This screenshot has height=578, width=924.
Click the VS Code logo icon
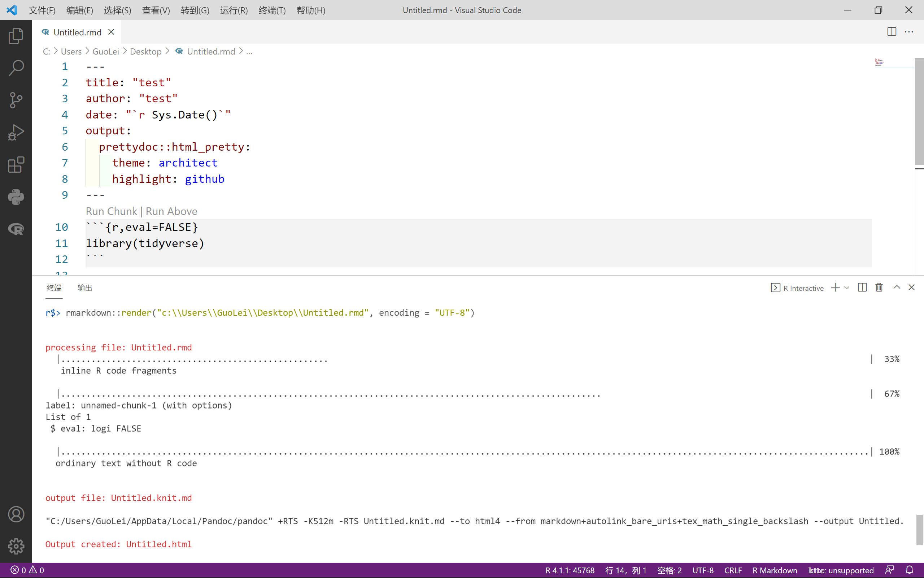(12, 10)
